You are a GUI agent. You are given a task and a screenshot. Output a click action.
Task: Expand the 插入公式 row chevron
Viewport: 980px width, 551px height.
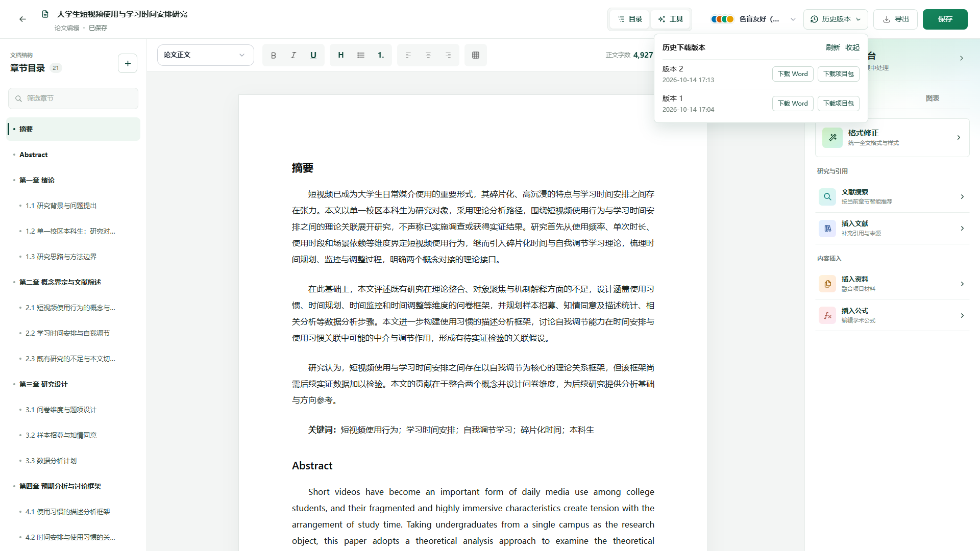click(962, 315)
